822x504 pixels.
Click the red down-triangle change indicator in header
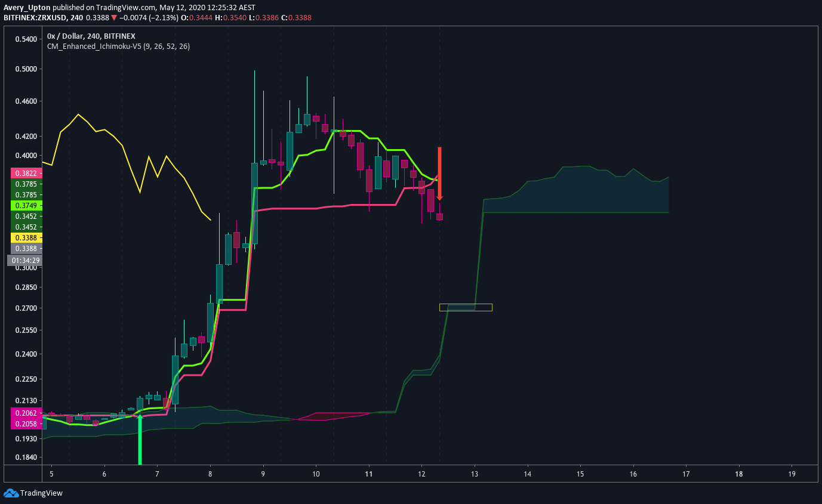tap(113, 18)
